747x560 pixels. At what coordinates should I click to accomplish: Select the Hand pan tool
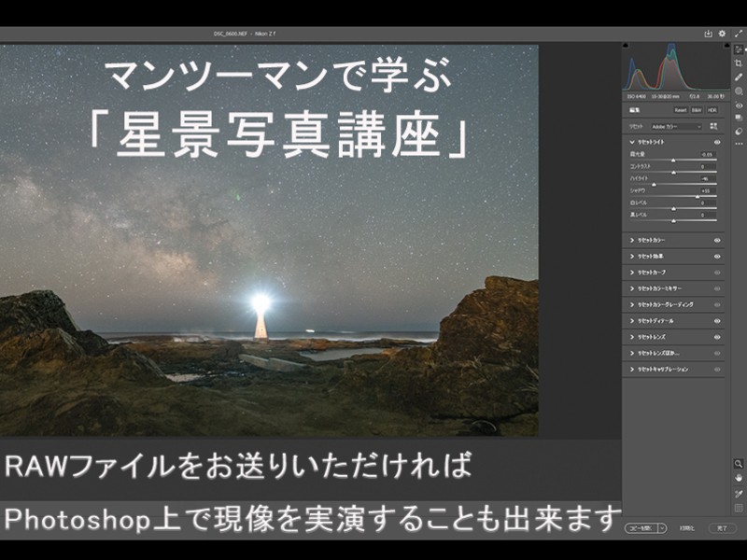(739, 478)
